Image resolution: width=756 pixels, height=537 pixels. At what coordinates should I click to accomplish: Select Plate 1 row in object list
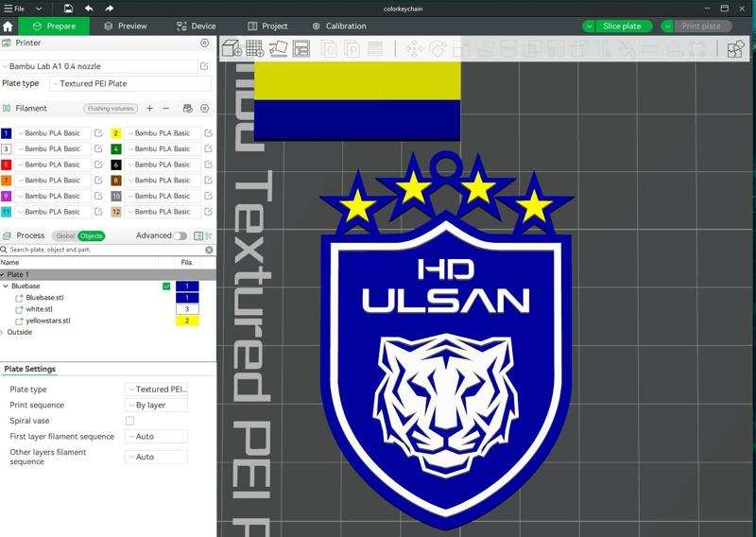(108, 274)
